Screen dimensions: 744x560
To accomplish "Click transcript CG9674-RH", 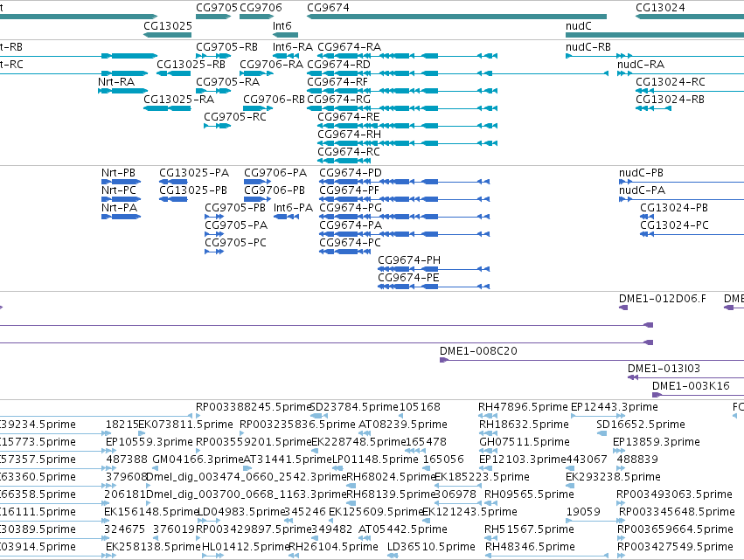I will [x=349, y=135].
